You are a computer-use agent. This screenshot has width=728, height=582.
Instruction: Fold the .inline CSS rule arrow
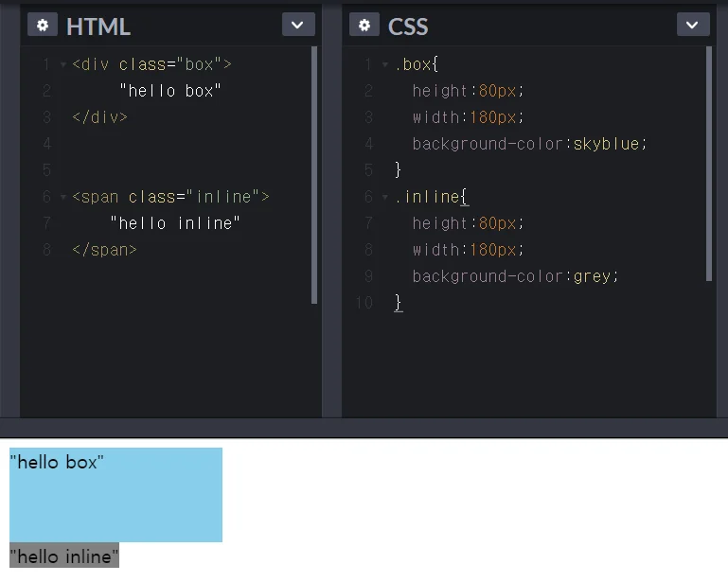(385, 198)
